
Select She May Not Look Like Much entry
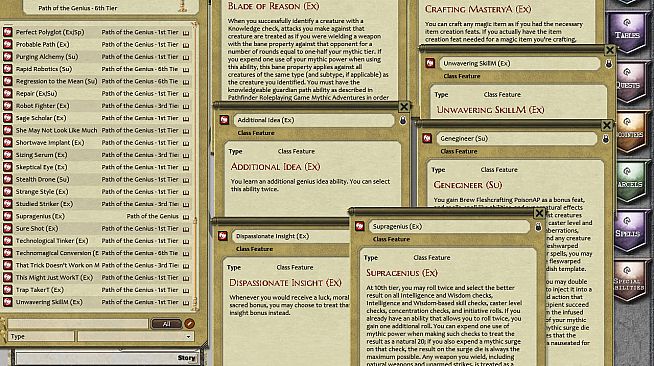pyautogui.click(x=56, y=130)
